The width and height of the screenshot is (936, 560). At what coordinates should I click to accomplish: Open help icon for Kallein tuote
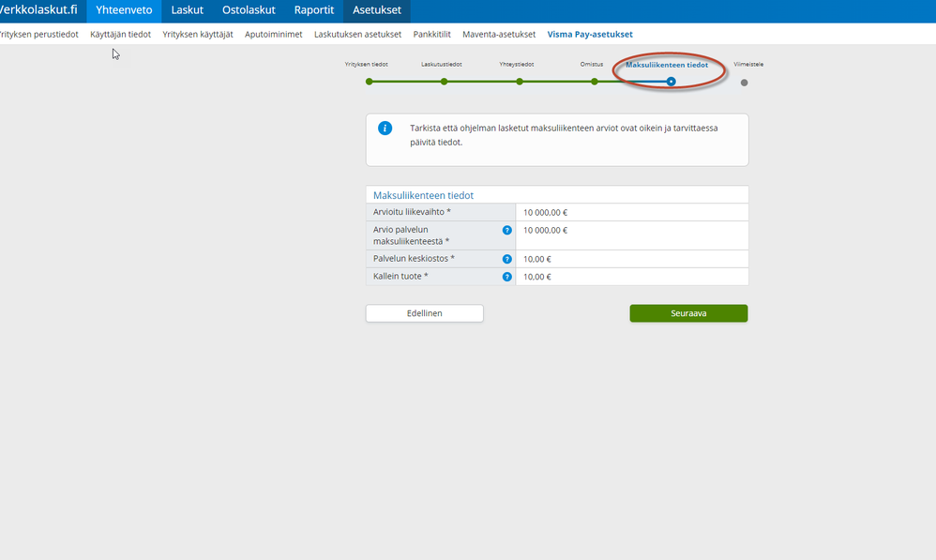pos(506,277)
